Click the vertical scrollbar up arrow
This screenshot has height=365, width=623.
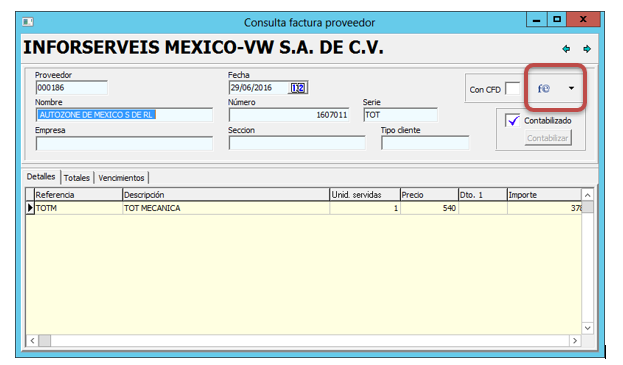coord(588,195)
